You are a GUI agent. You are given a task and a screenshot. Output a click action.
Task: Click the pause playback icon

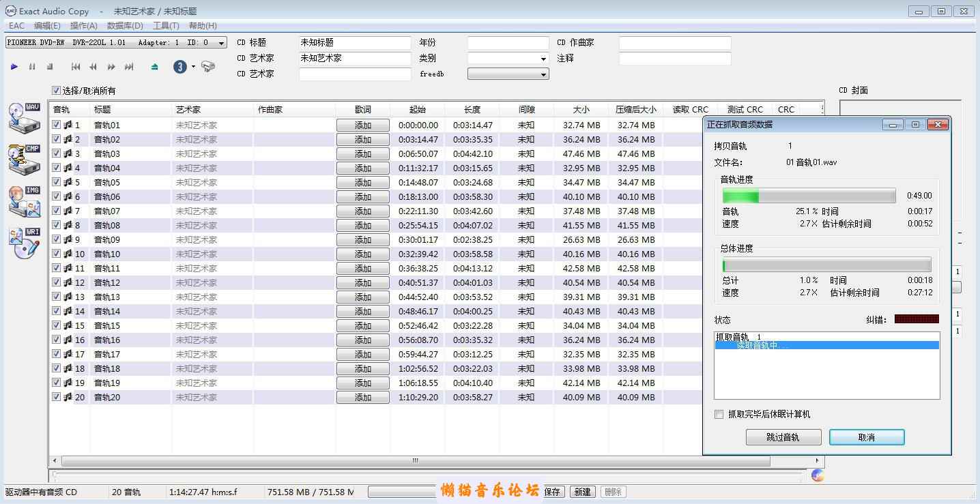click(32, 67)
